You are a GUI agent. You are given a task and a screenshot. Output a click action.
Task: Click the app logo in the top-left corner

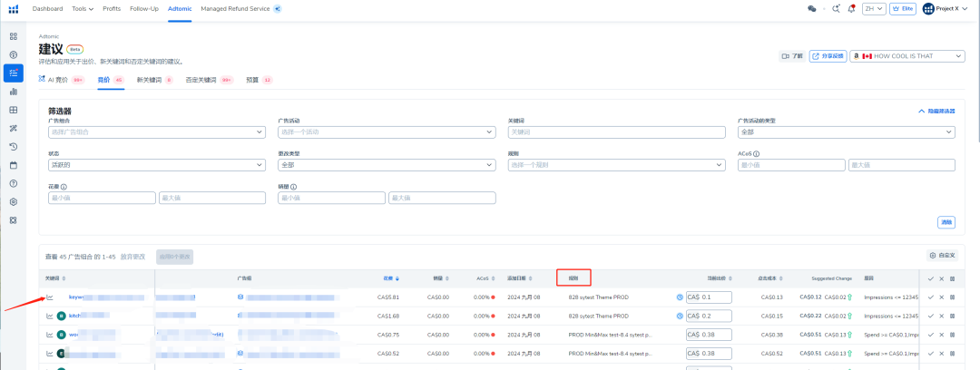[x=13, y=9]
